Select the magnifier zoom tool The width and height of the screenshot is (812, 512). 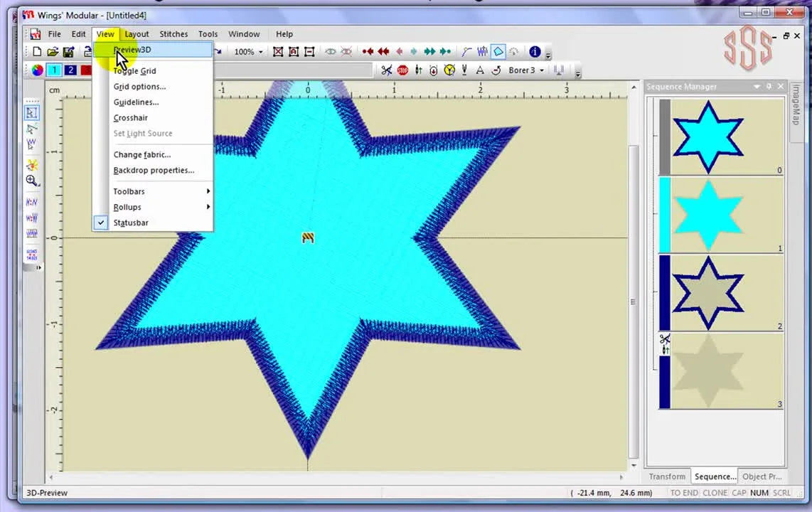(31, 181)
